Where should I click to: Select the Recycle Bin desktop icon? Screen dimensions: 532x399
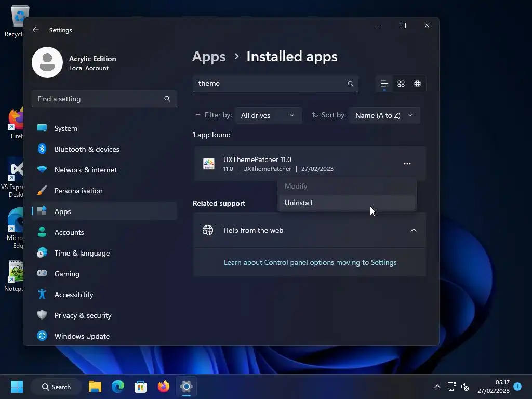pyautogui.click(x=15, y=21)
